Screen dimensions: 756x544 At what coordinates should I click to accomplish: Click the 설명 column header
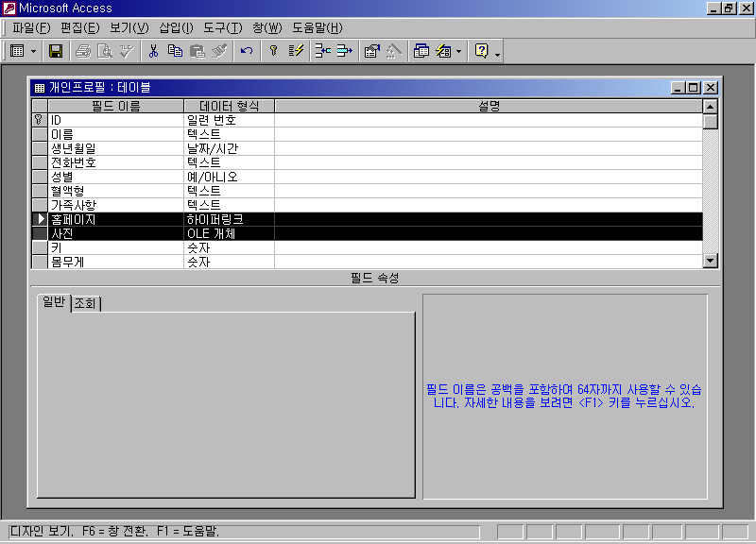(489, 106)
